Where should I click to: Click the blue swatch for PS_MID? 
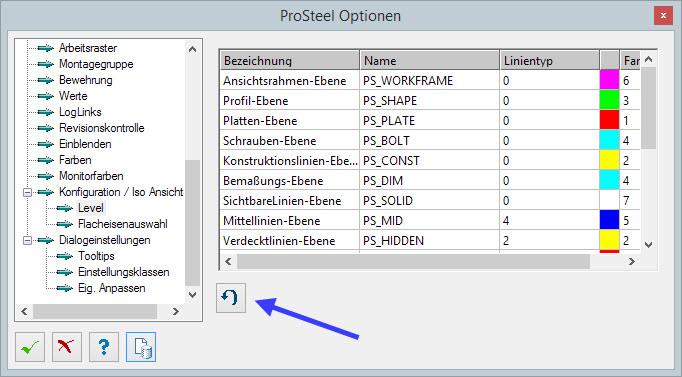[x=609, y=220]
